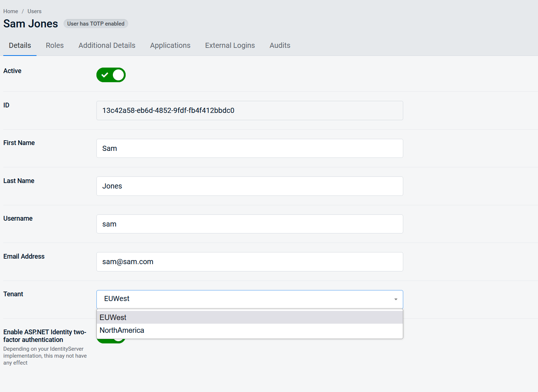Select the Details tab

20,45
